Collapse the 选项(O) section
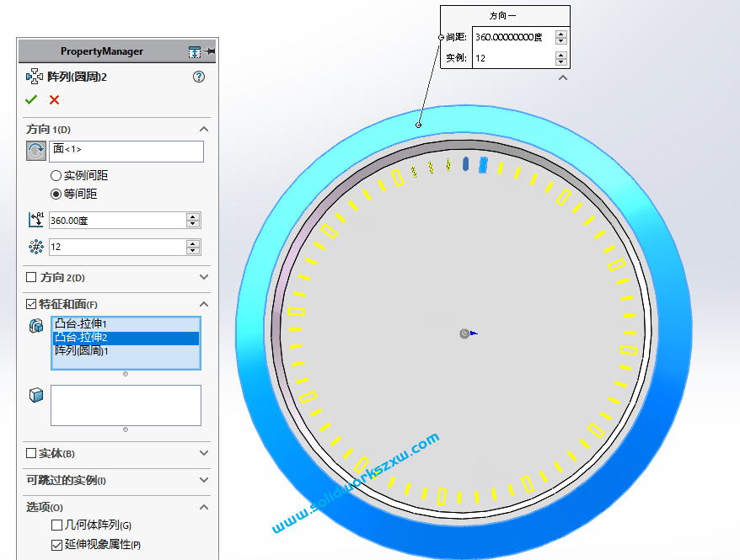This screenshot has height=560, width=740. 202,507
